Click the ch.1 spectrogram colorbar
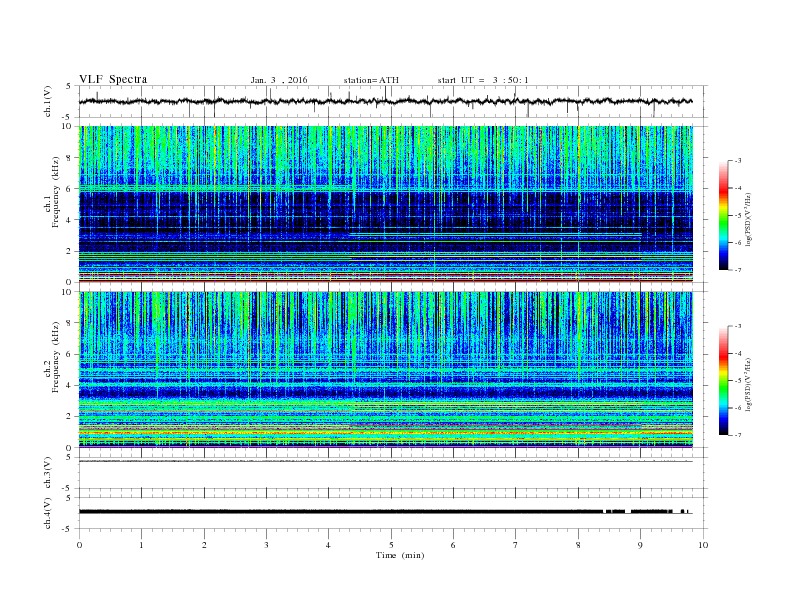The width and height of the screenshot is (792, 612). pos(723,216)
